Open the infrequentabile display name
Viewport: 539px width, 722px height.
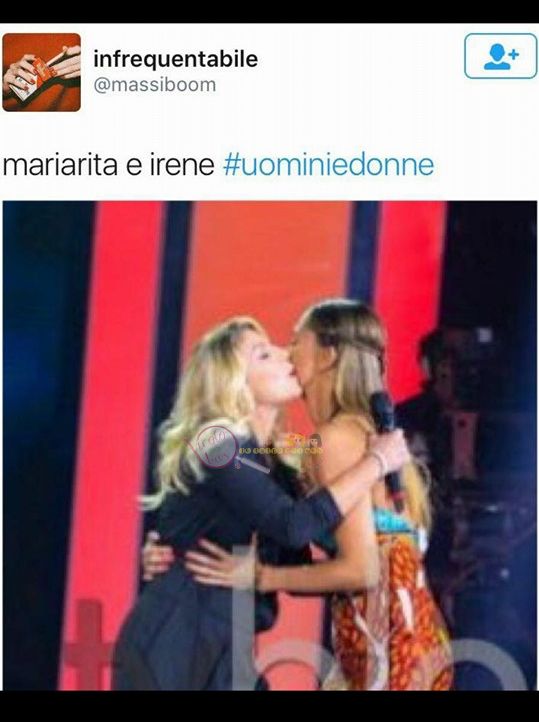175,58
